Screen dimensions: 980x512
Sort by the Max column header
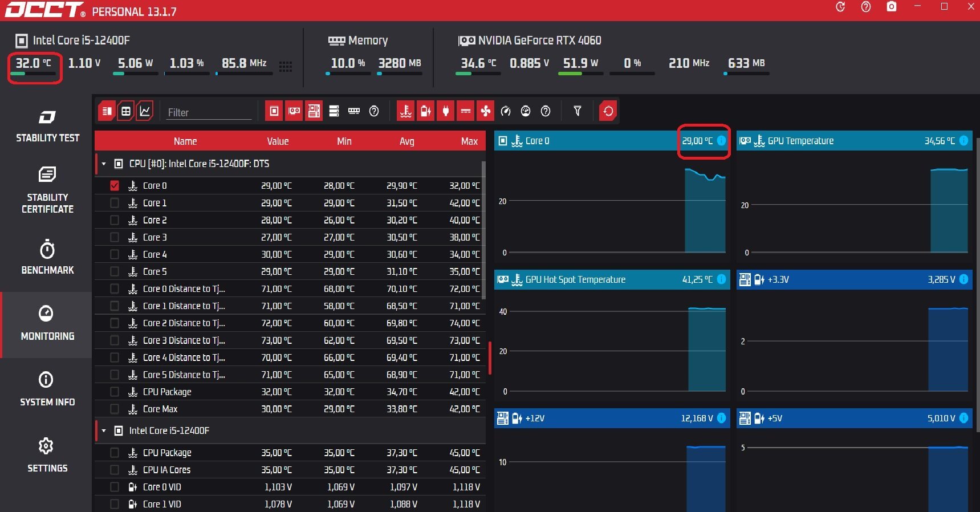[x=469, y=141]
